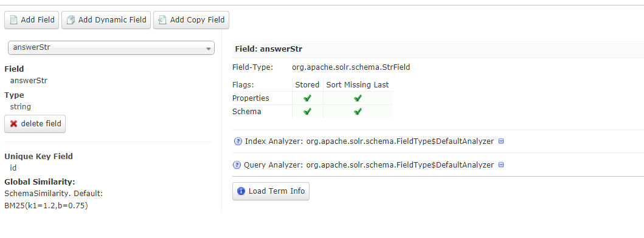Viewport: 644px width, 238px height.
Task: Click the Add Copy Field icon
Action: (162, 19)
